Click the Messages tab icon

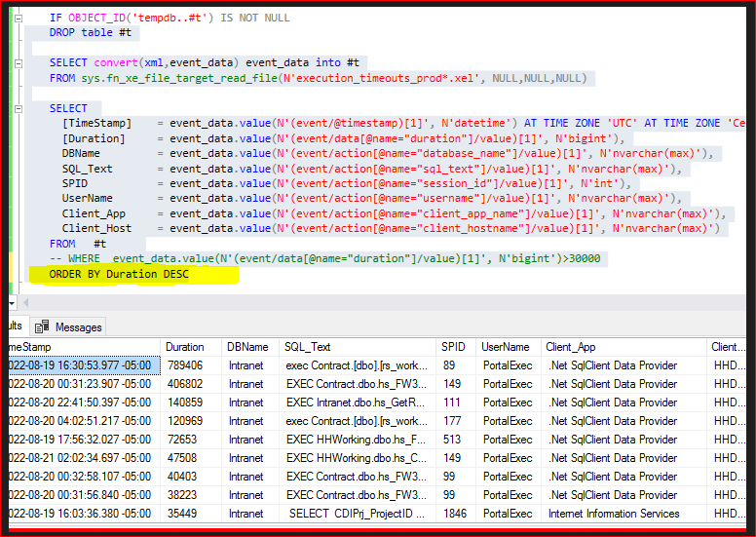tap(44, 326)
